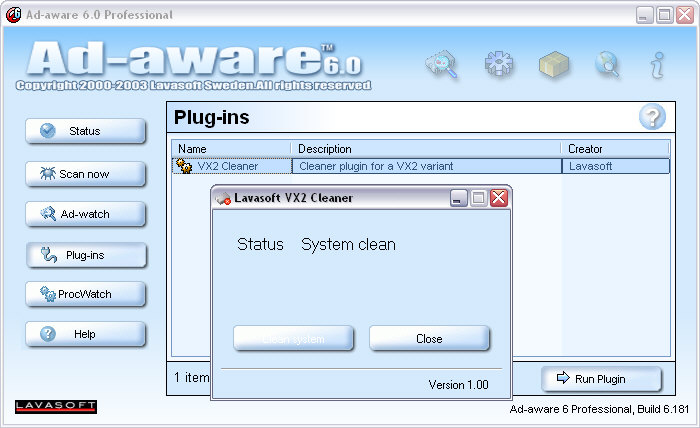Close the Lavasoft VX2 Cleaner dialog window
Viewport: 700px width, 428px height.
click(499, 198)
